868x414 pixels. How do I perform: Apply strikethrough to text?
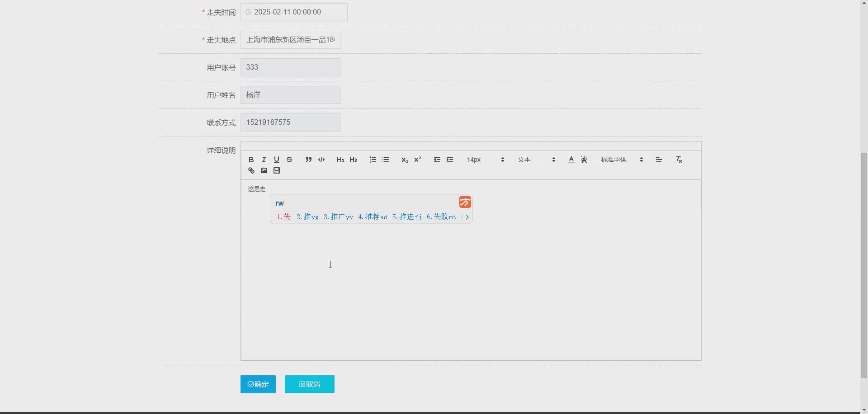point(289,159)
